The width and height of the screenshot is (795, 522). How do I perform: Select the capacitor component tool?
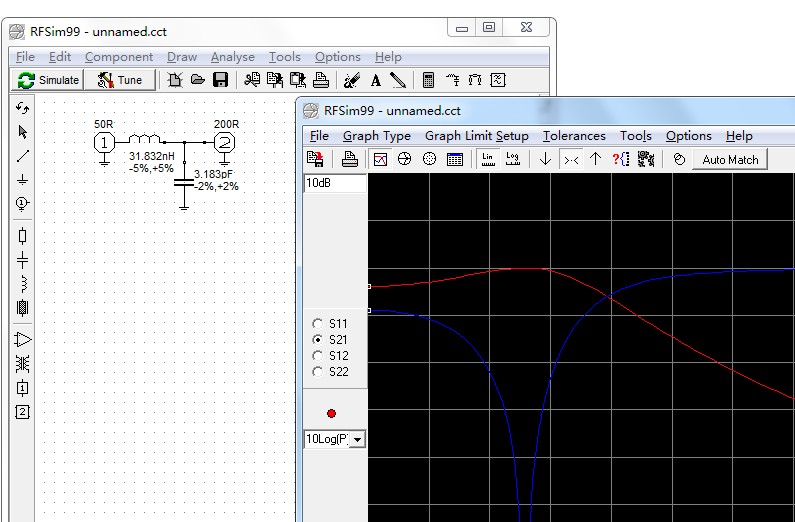click(23, 259)
